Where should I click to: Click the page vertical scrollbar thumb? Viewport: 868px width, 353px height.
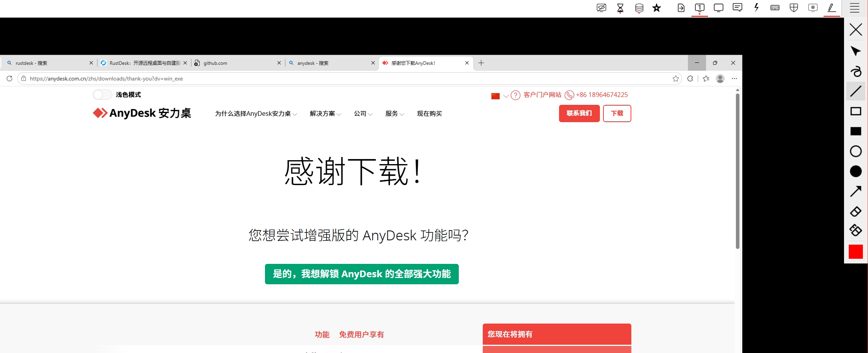click(x=737, y=171)
